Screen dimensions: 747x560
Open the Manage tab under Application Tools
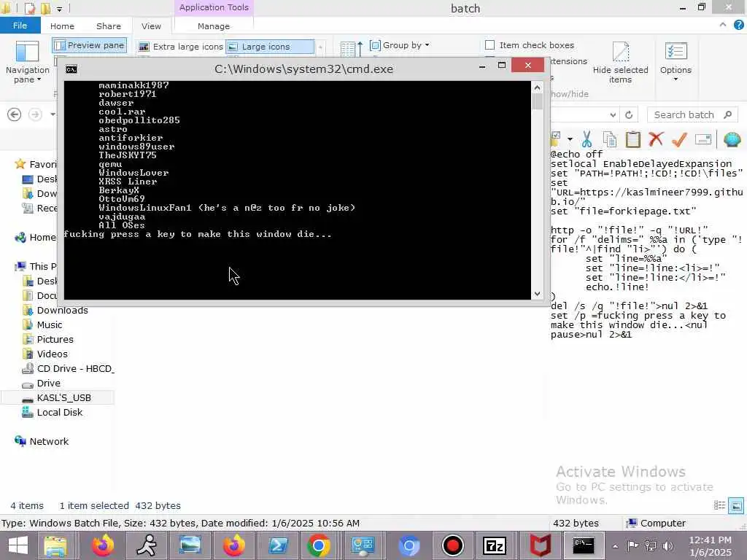pyautogui.click(x=214, y=26)
